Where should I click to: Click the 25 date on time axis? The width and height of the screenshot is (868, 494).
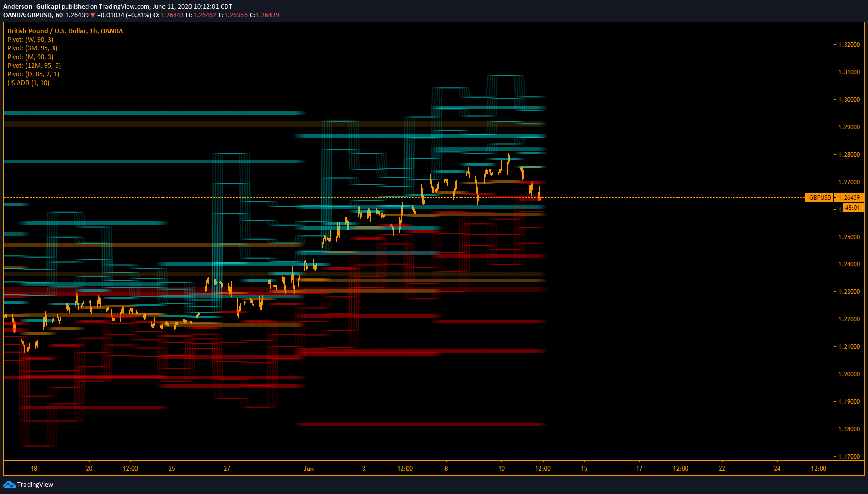(x=172, y=469)
